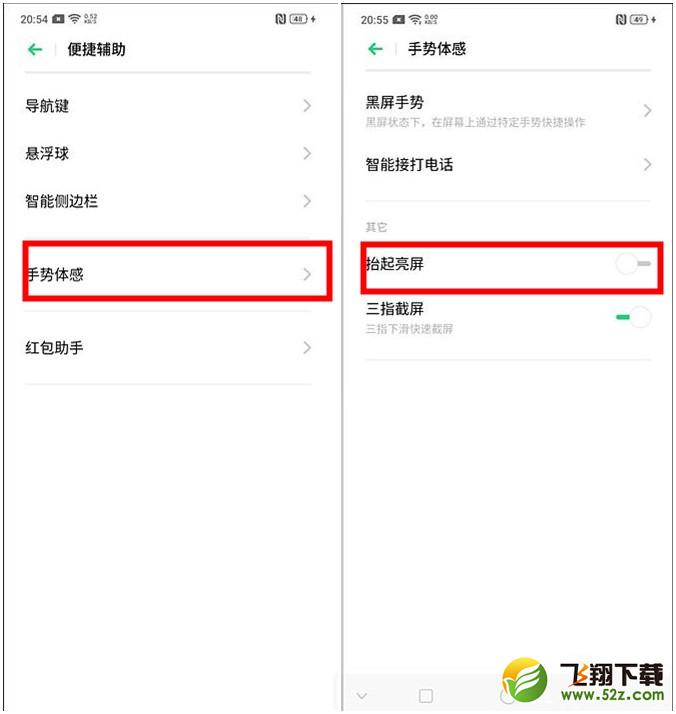Open the 手势体感 settings item
The height and width of the screenshot is (714, 676).
point(177,275)
